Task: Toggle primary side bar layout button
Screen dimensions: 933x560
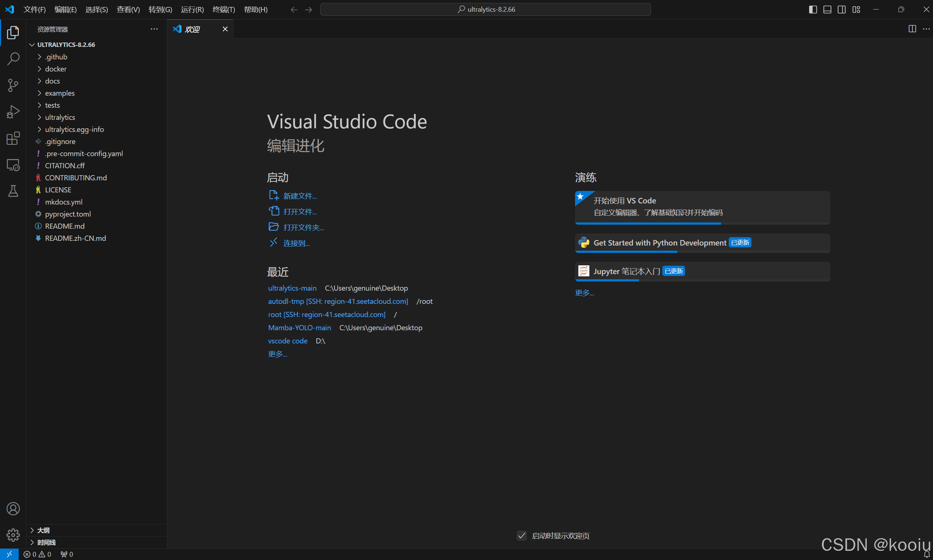Action: (813, 10)
